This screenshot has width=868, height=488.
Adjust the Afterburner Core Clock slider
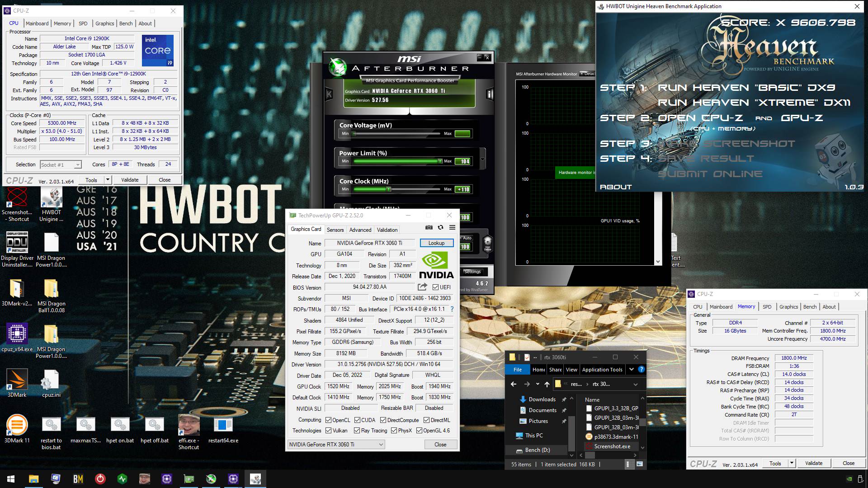(396, 189)
